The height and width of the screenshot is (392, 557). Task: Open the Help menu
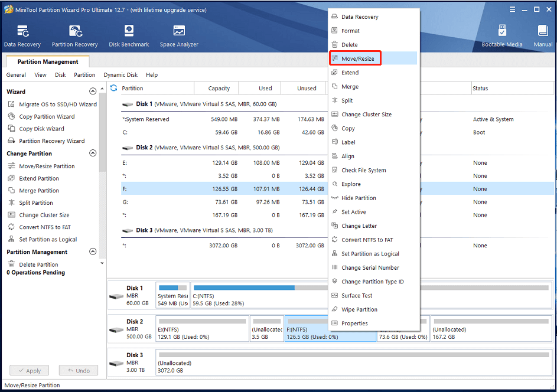click(152, 74)
